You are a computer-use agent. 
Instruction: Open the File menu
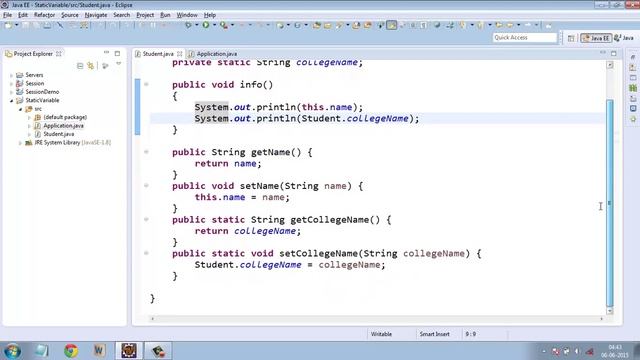click(7, 15)
